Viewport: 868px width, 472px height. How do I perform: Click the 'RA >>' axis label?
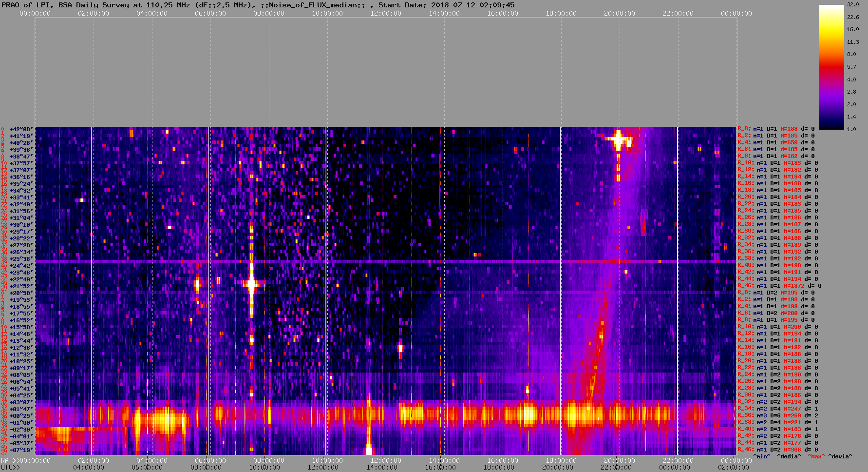point(9,461)
